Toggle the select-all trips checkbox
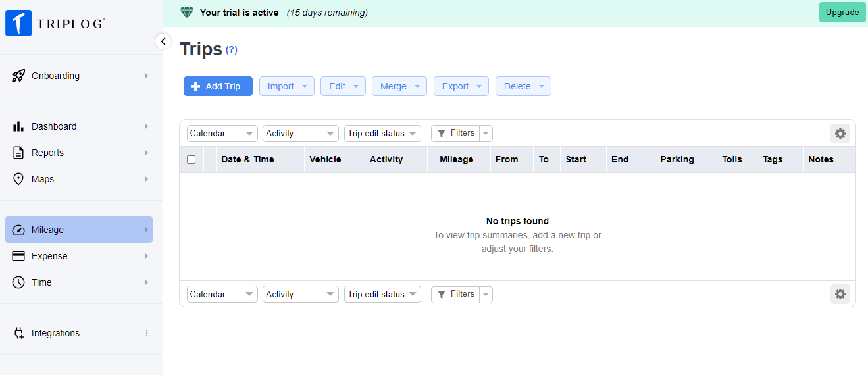Viewport: 868px width, 375px height. pyautogui.click(x=191, y=159)
